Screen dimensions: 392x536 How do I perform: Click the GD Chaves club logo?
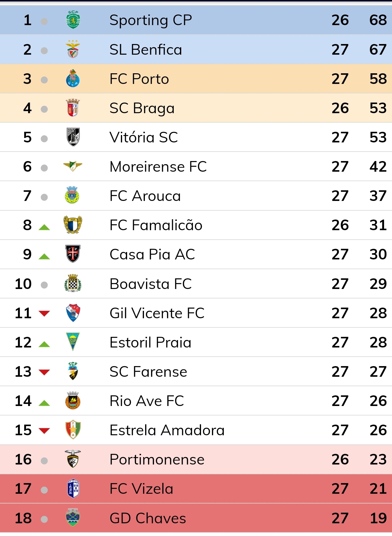point(73,518)
